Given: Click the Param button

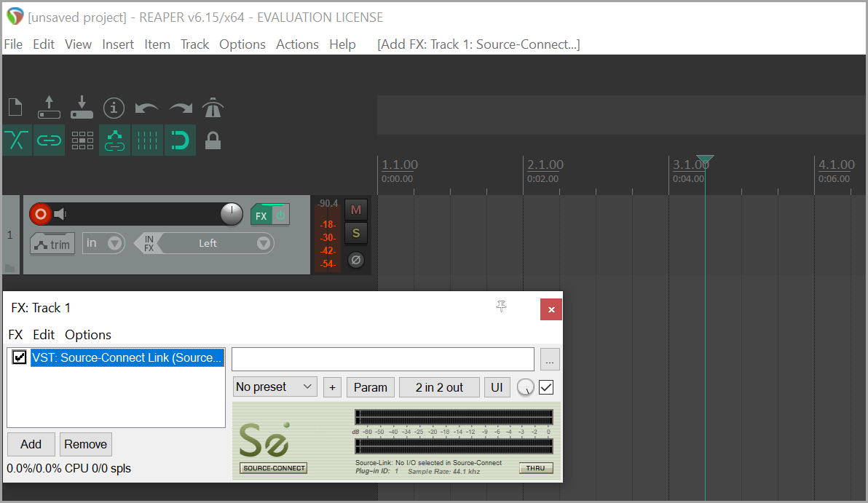Looking at the screenshot, I should (370, 387).
